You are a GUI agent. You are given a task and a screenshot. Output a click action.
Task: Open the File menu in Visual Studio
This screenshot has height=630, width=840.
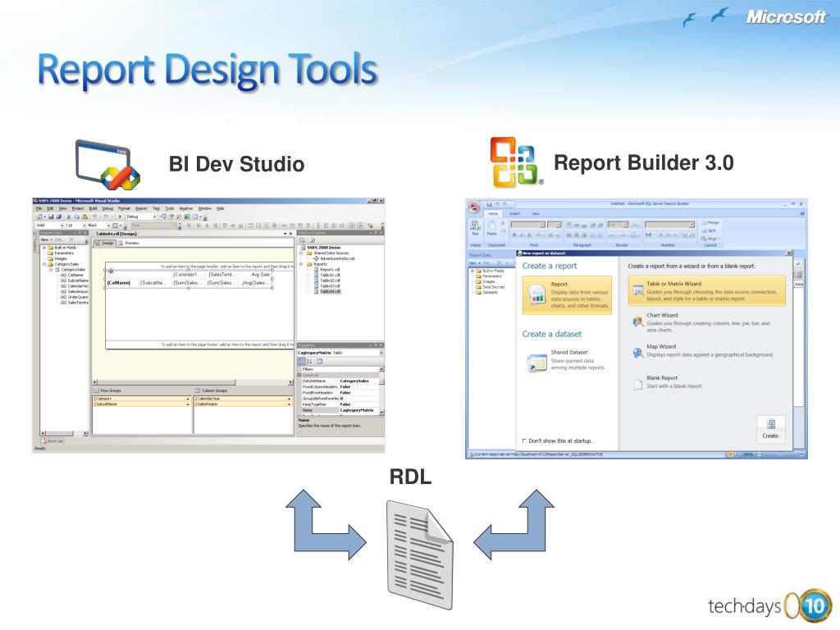click(39, 208)
